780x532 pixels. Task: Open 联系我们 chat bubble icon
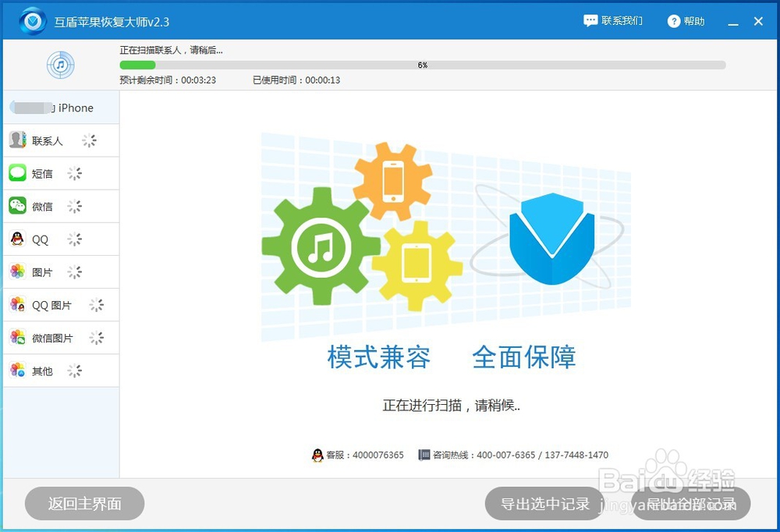click(590, 21)
